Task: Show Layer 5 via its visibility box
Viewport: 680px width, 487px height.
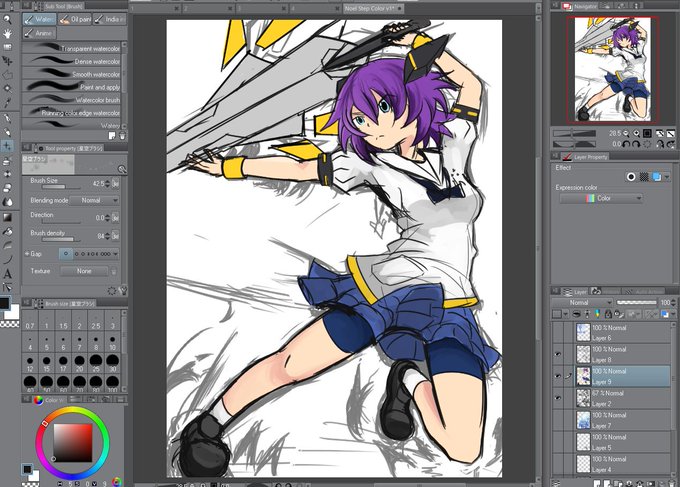Action: click(x=558, y=442)
